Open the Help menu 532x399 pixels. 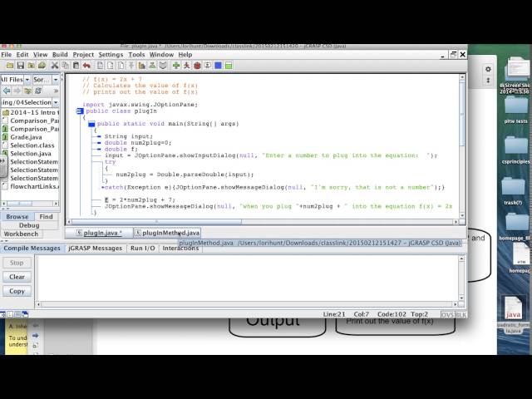185,55
